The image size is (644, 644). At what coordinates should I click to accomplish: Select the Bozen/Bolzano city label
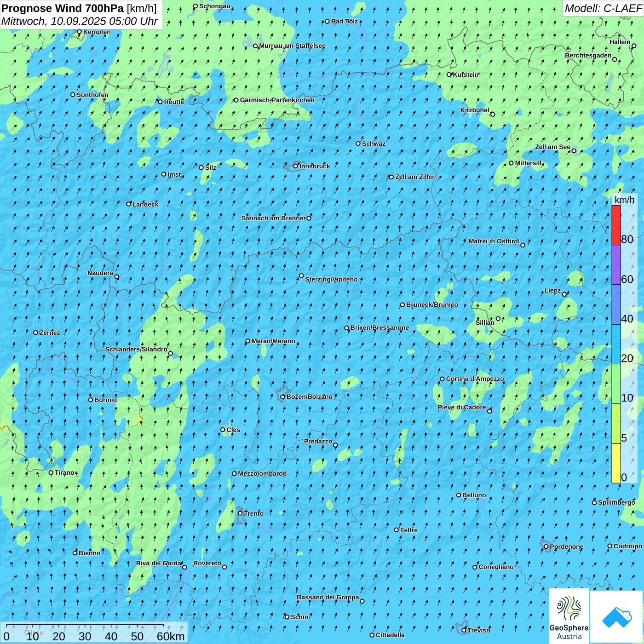point(309,397)
